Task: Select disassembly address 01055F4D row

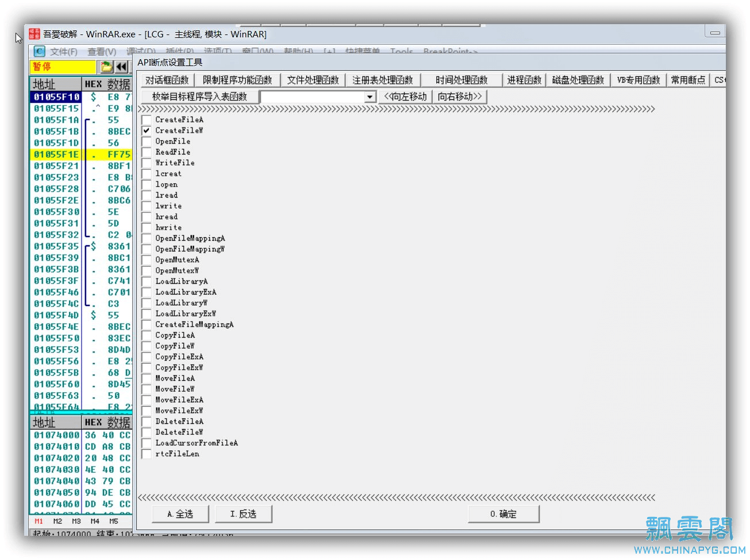Action: tap(81, 315)
